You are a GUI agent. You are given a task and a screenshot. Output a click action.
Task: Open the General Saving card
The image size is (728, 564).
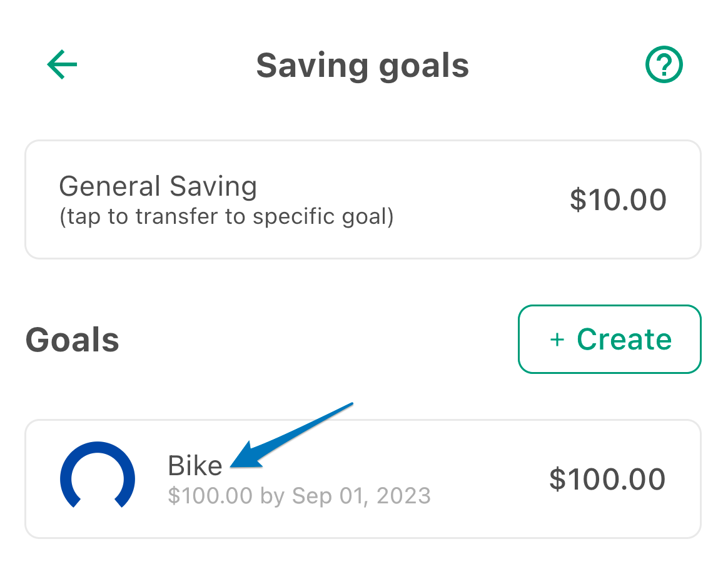point(363,199)
